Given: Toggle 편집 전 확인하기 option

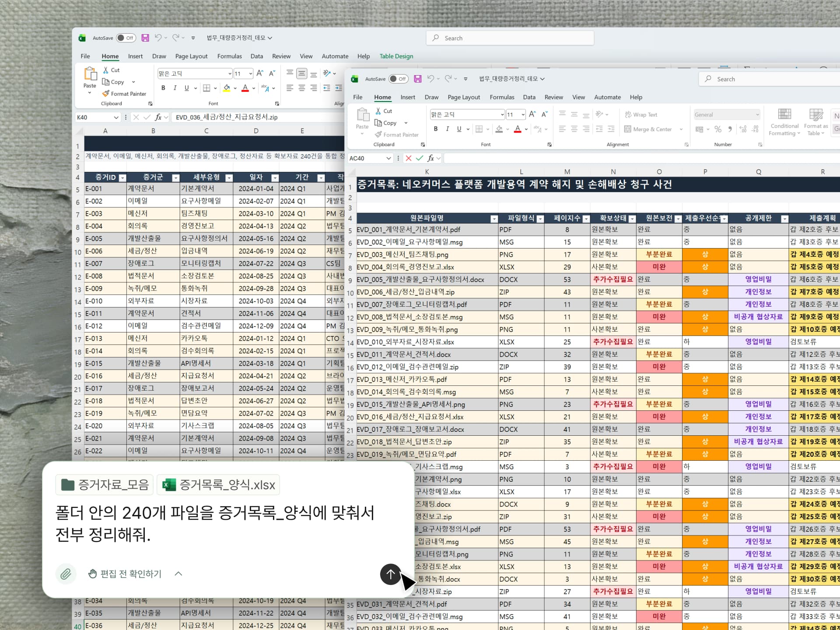Looking at the screenshot, I should 125,574.
